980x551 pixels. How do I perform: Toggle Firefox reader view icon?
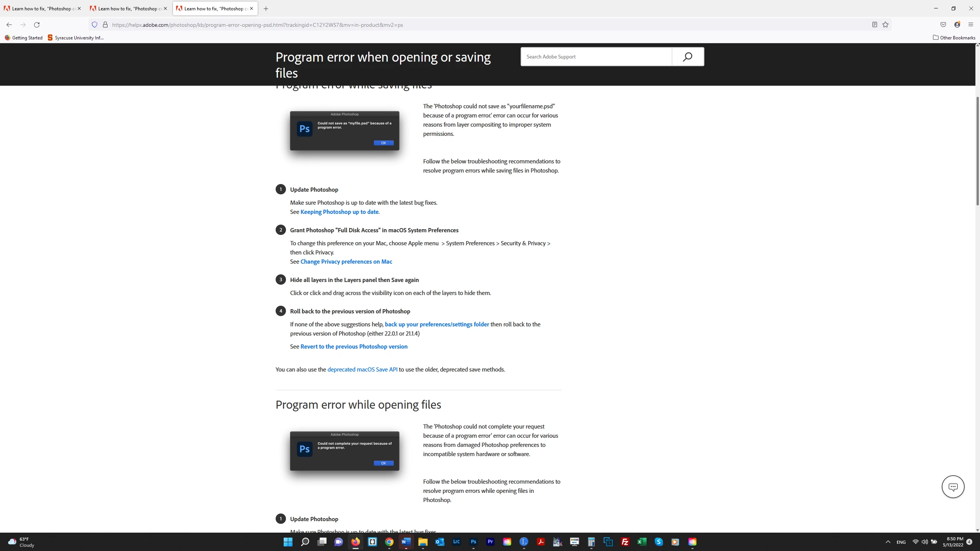coord(874,25)
